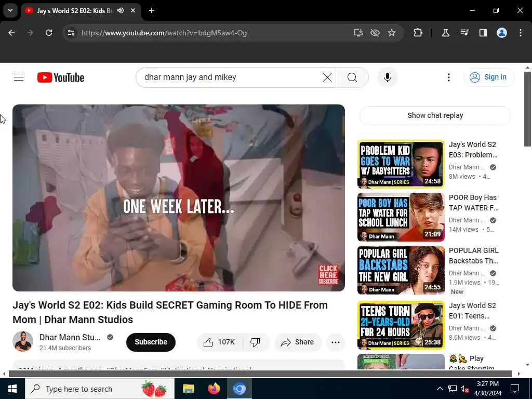
Task: Open Poor Boy Has Tap Water thumbnail
Action: [x=401, y=217]
